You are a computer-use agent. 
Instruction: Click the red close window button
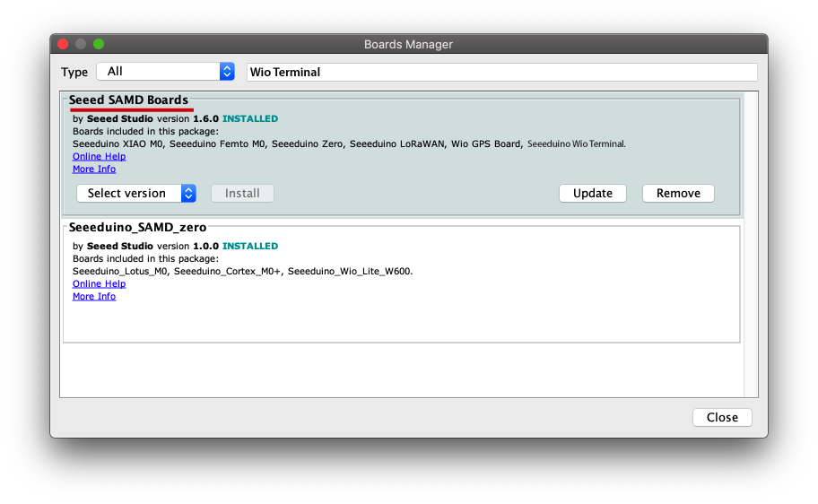[x=63, y=44]
